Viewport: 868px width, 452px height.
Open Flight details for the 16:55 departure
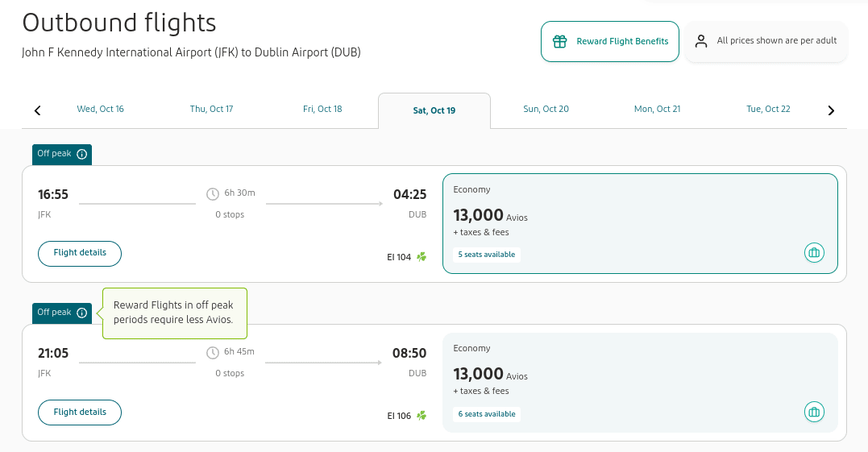point(80,253)
